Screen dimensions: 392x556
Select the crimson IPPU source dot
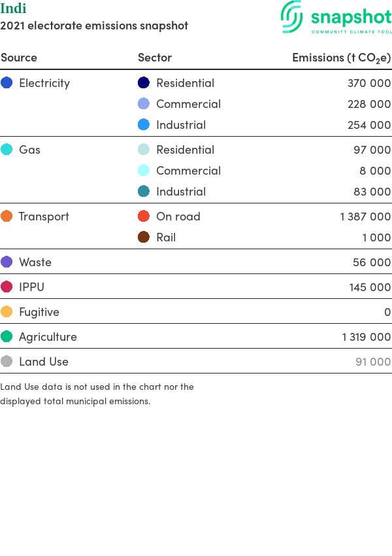pyautogui.click(x=7, y=287)
